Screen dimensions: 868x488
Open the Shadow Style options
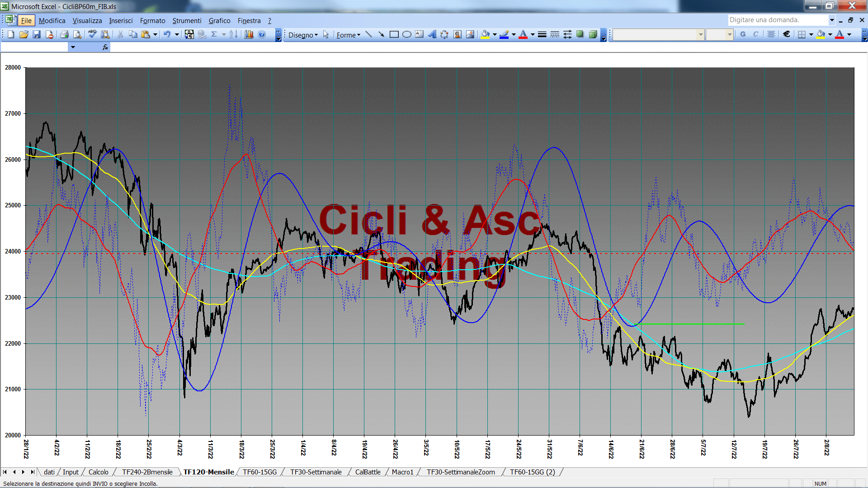(x=580, y=34)
